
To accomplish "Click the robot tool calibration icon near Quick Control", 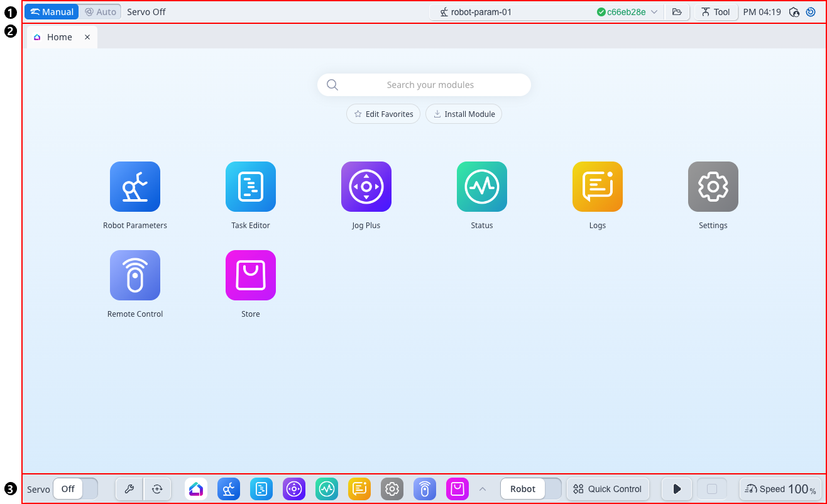I will 158,489.
